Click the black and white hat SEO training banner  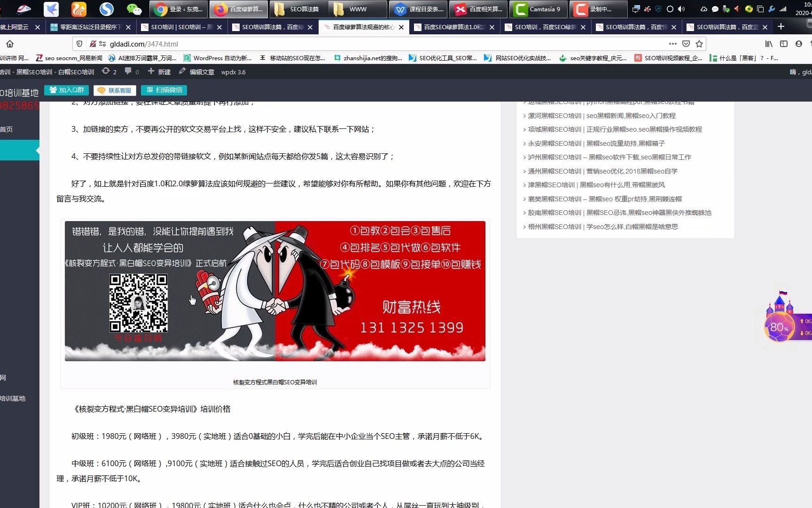click(x=275, y=291)
